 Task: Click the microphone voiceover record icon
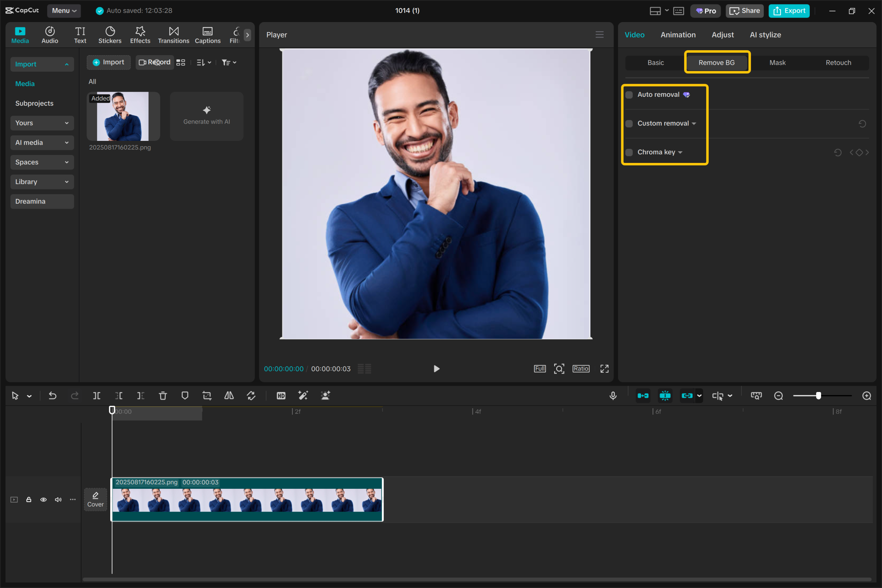point(613,396)
